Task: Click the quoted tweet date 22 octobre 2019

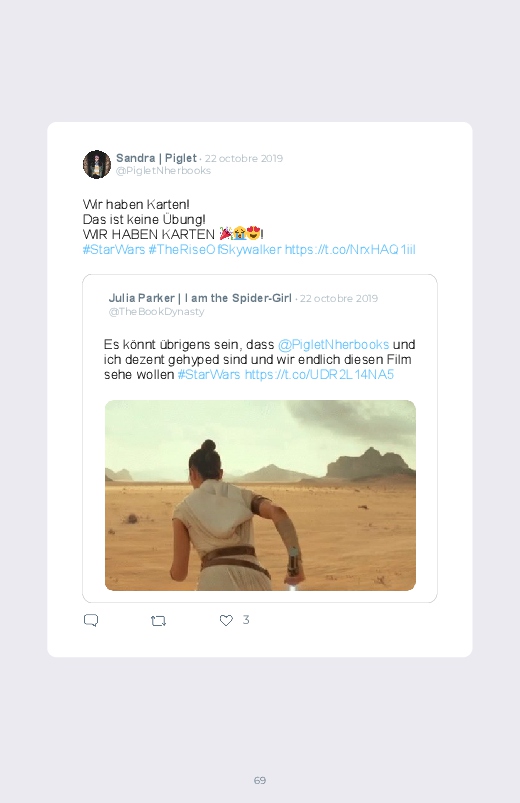Action: [339, 299]
